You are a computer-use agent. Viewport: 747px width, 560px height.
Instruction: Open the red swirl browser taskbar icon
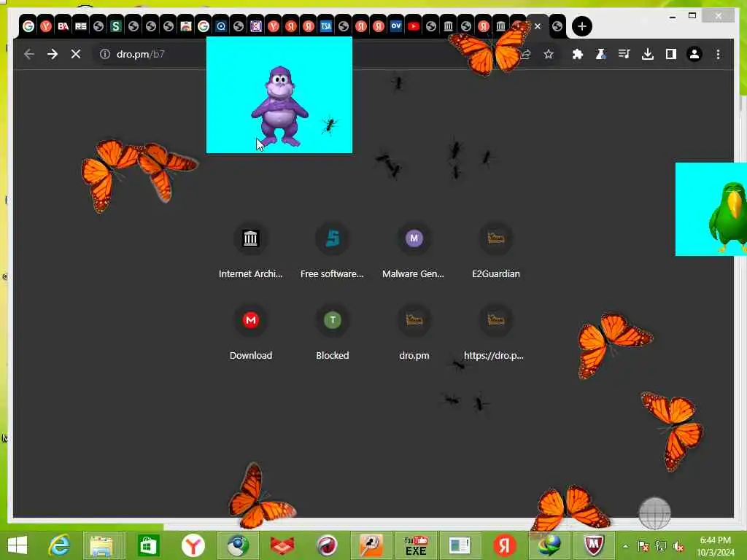coord(327,545)
